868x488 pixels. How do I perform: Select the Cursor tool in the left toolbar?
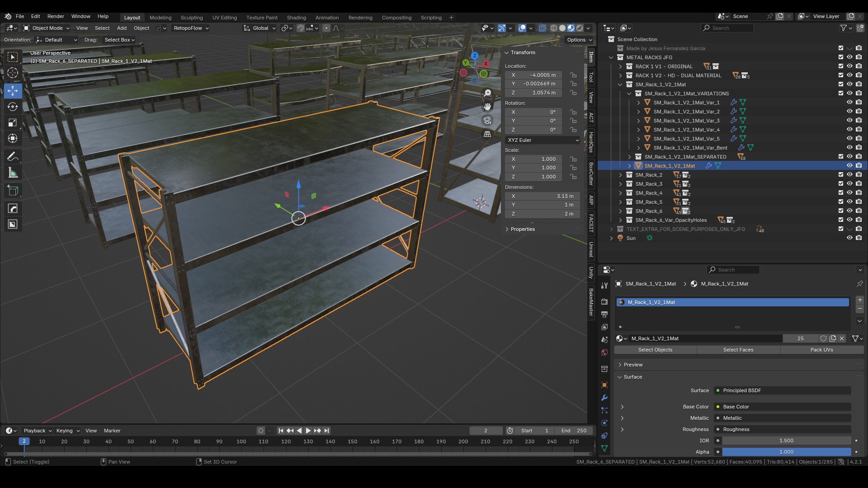click(x=13, y=73)
